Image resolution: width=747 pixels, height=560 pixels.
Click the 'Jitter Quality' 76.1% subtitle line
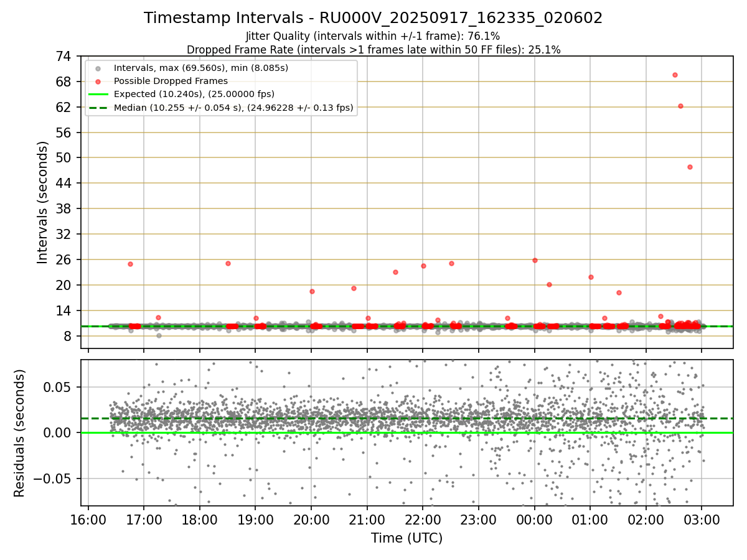(x=373, y=36)
